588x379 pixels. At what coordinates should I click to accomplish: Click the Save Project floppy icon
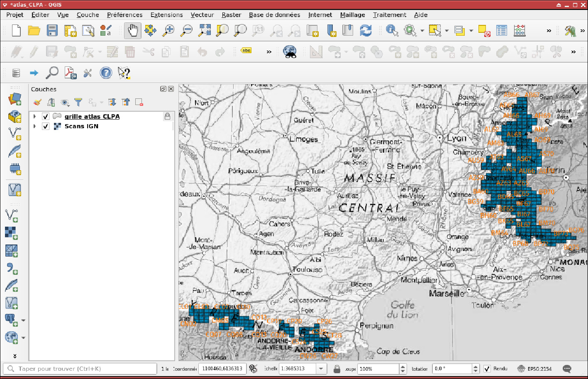pos(52,31)
